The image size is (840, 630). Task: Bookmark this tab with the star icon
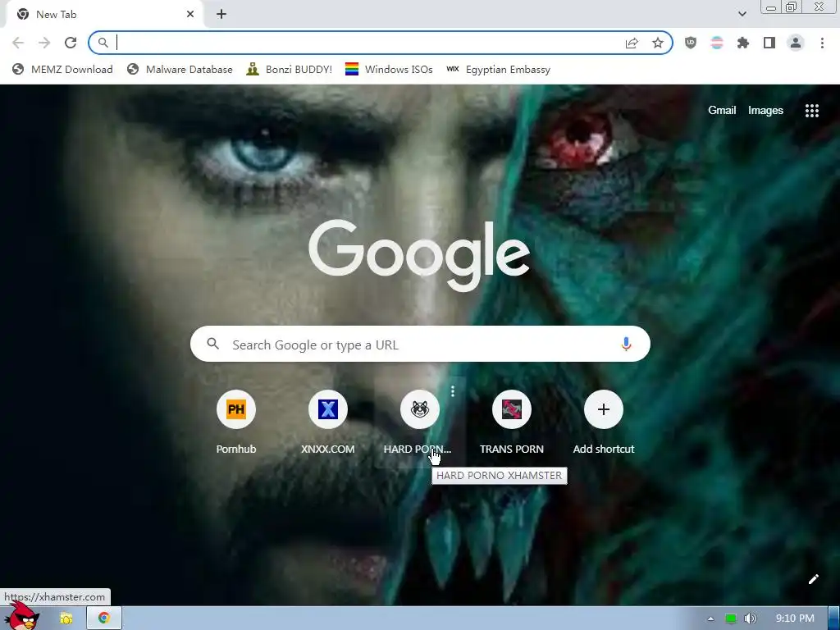tap(658, 43)
